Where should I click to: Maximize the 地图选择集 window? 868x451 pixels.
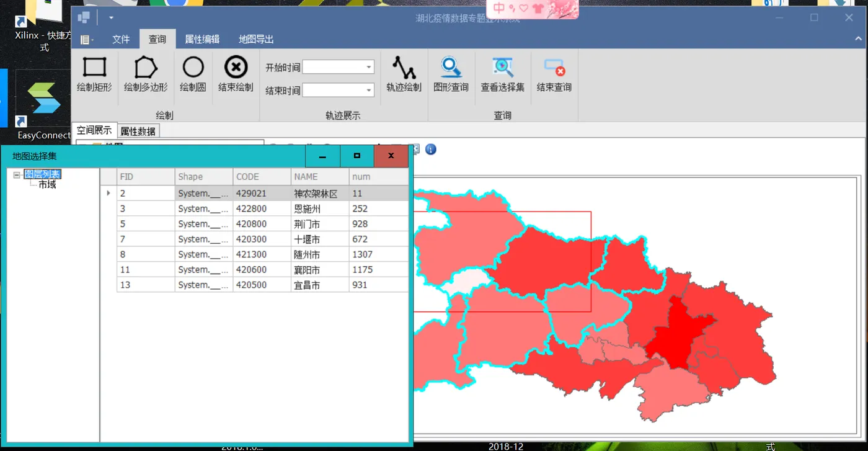tap(356, 156)
